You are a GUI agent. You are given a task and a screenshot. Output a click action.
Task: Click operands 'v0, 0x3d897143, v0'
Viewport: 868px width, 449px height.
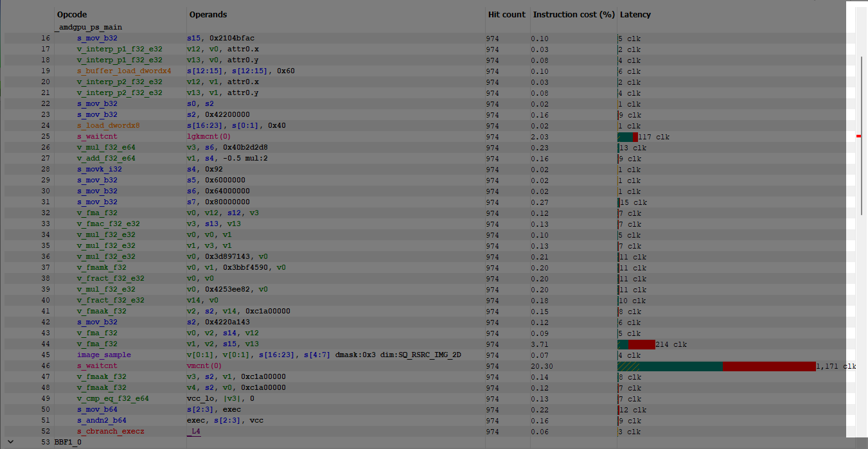[x=227, y=257]
